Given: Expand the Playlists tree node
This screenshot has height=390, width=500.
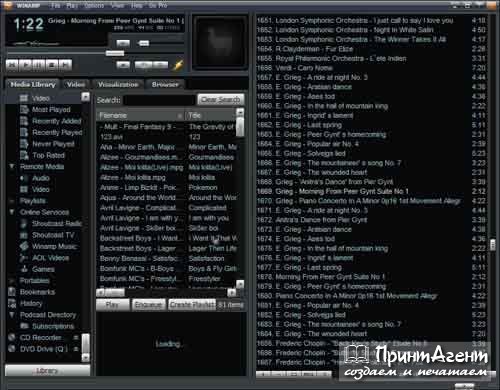Looking at the screenshot, I should coord(12,201).
